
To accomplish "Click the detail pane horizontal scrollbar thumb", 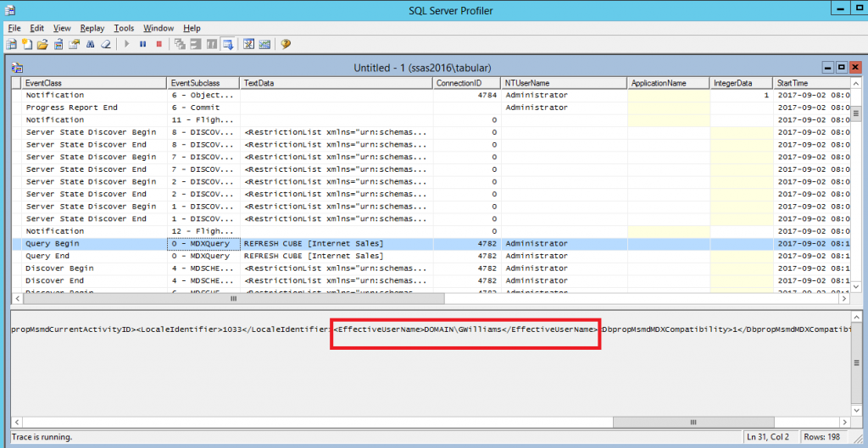I will pos(693,422).
